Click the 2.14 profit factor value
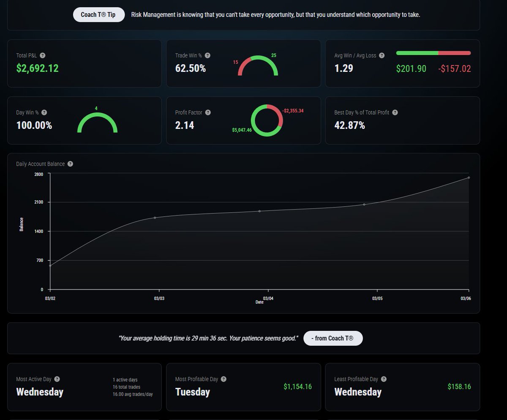 coord(185,125)
